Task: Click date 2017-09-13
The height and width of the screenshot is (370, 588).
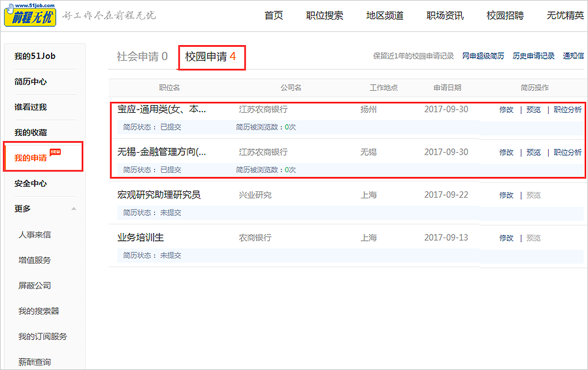Action: 446,238
